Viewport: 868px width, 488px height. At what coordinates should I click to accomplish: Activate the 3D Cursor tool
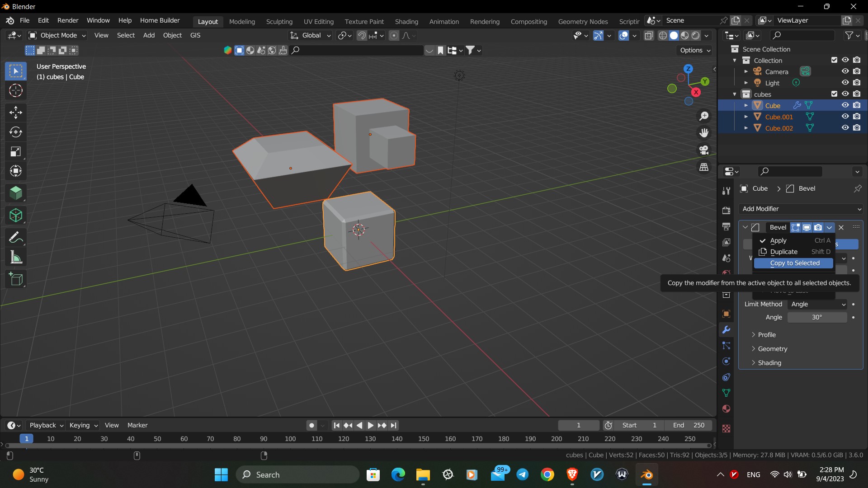click(x=16, y=90)
